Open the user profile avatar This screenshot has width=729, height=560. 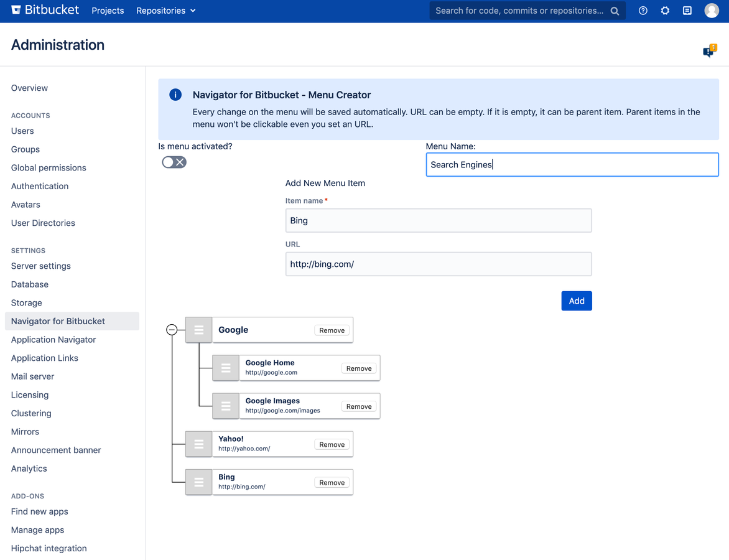(x=712, y=10)
